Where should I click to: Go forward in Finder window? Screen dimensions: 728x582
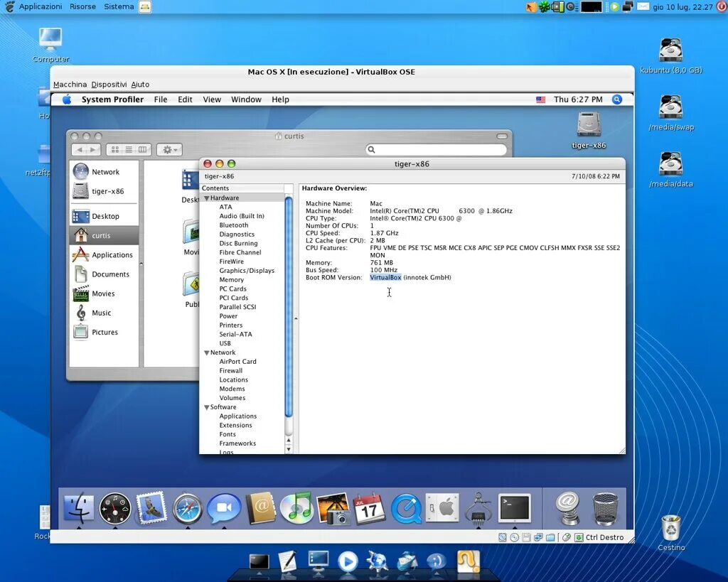(x=93, y=149)
